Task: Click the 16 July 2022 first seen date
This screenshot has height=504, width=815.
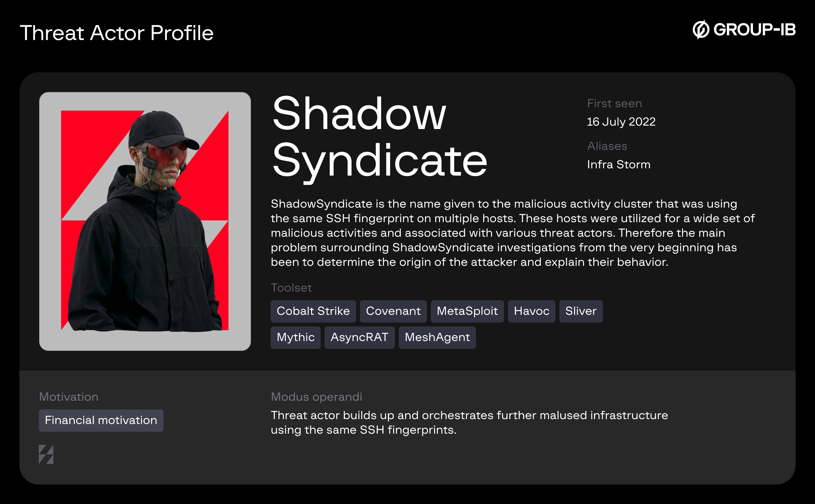Action: tap(621, 122)
